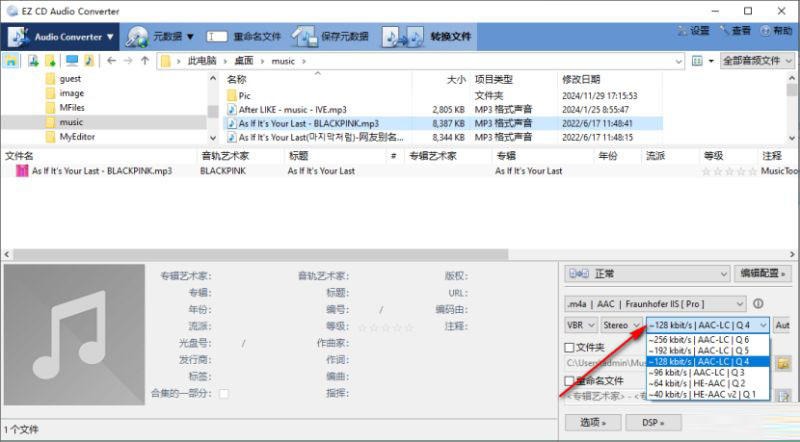Sort file browser by 名称 column

(x=237, y=79)
